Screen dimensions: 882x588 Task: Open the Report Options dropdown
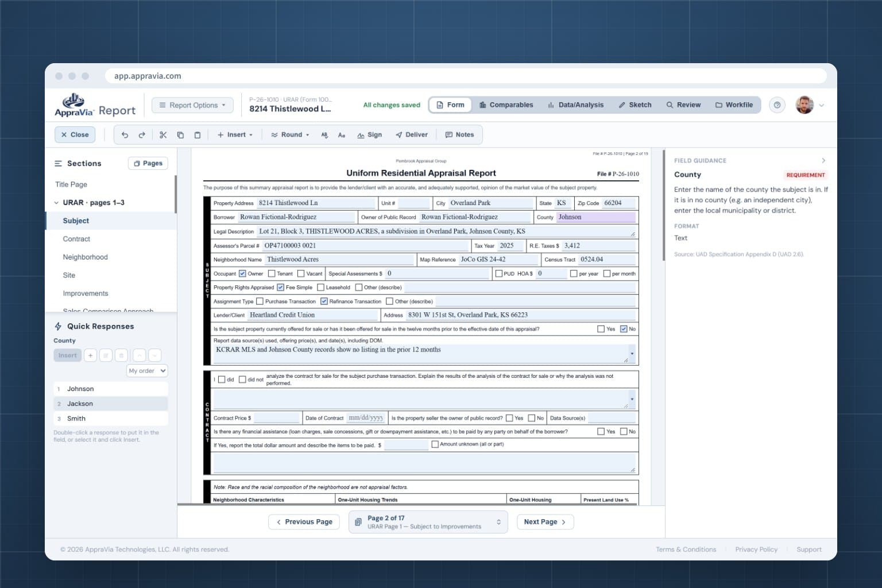click(192, 105)
